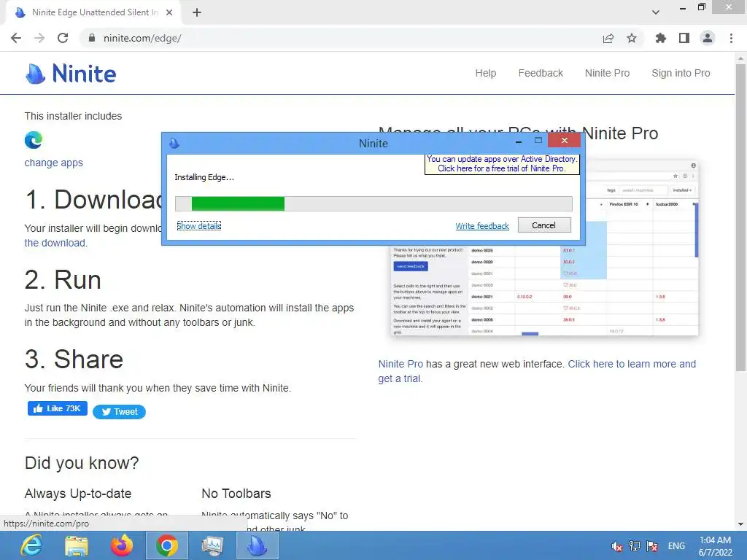Click the Tweet button

point(119,412)
